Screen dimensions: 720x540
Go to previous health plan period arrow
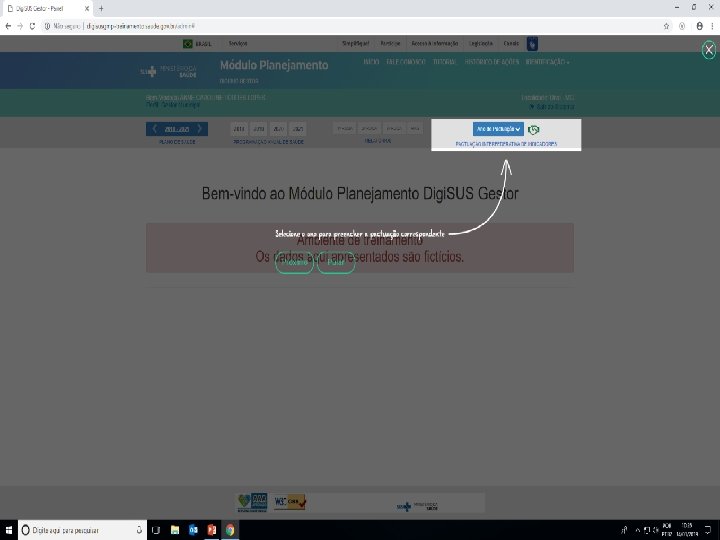tap(154, 129)
